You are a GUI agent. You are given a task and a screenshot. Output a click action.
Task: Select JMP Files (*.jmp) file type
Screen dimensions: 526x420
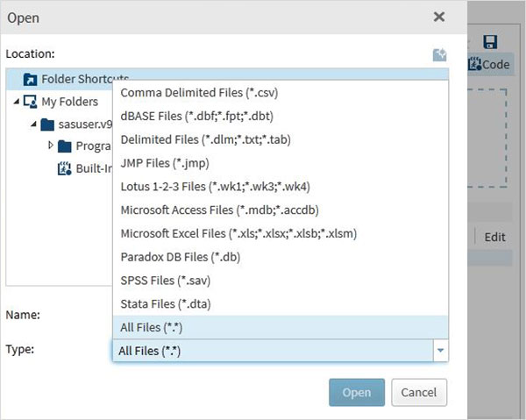(165, 162)
